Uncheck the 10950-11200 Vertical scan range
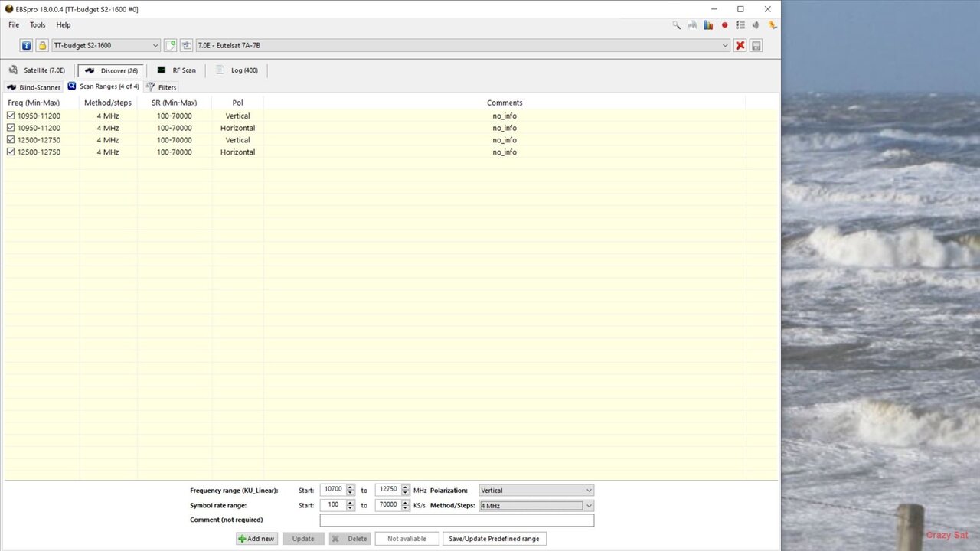 (10, 116)
